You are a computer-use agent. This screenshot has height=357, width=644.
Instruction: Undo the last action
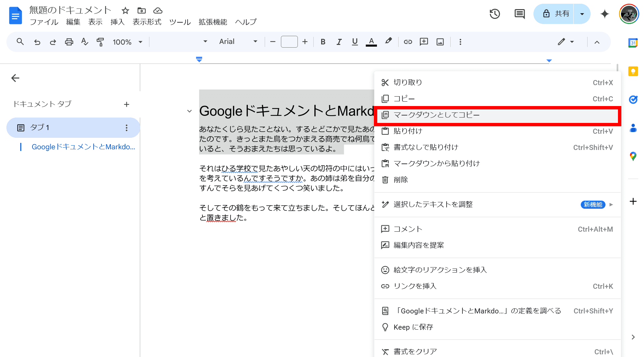pos(37,42)
